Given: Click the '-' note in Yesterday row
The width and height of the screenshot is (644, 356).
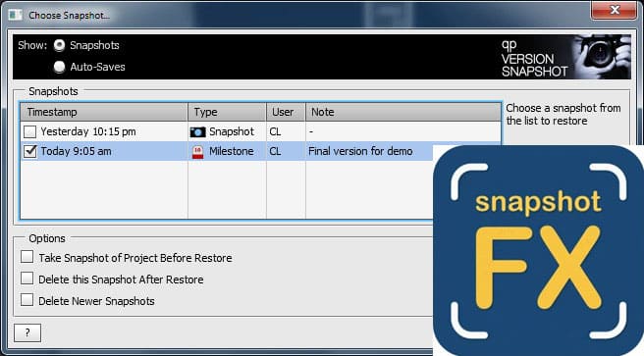Looking at the screenshot, I should click(x=311, y=131).
